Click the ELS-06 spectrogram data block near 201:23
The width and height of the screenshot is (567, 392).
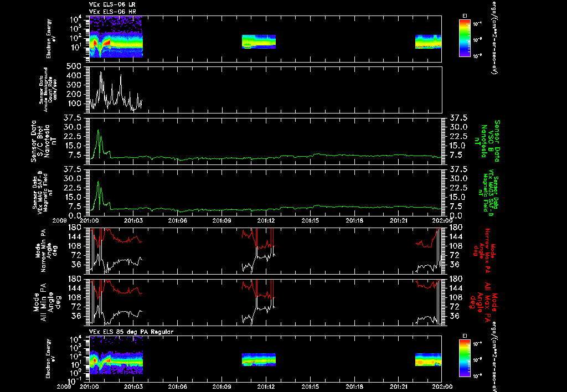(x=428, y=42)
